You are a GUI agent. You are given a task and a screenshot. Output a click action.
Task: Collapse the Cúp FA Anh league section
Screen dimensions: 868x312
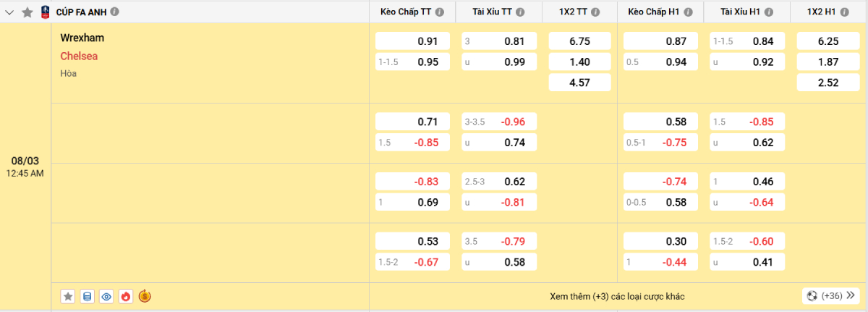click(x=10, y=12)
